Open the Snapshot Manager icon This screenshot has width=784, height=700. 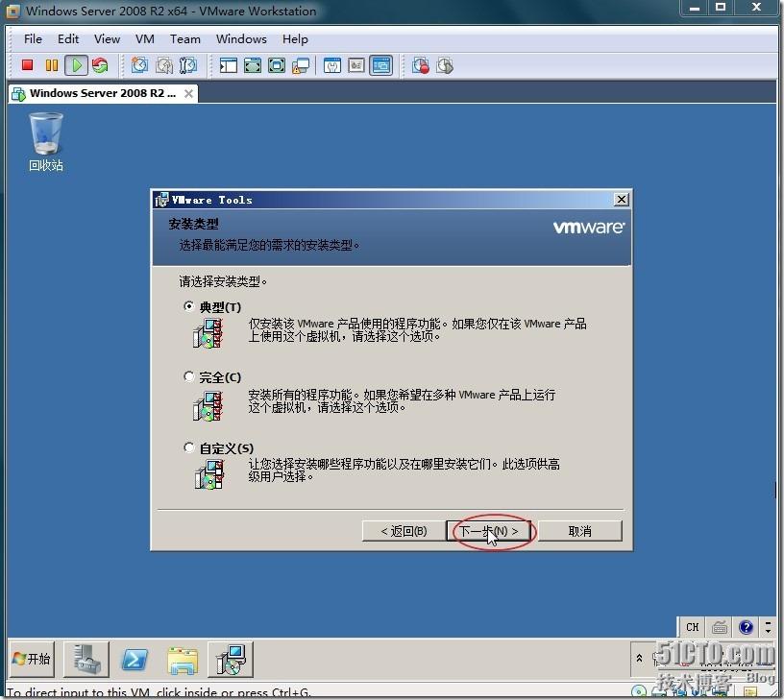coord(188,65)
